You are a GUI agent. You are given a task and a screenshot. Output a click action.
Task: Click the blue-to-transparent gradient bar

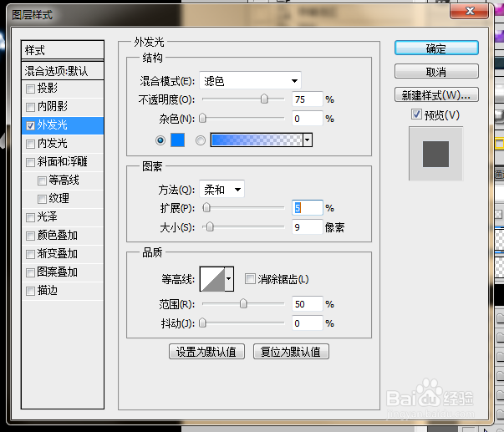point(257,140)
